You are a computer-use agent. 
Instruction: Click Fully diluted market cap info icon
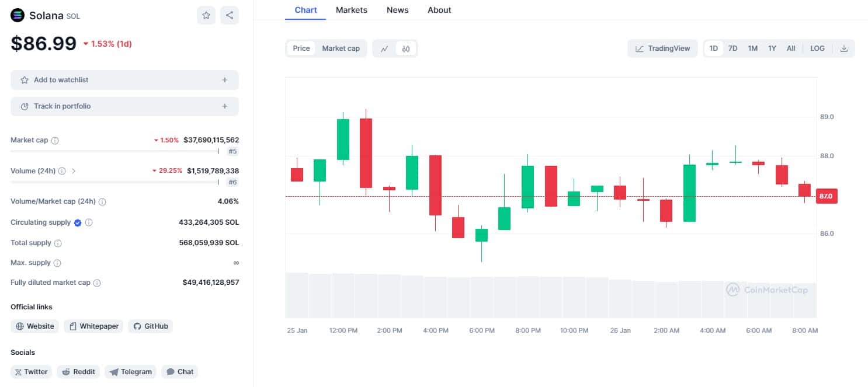(x=97, y=283)
